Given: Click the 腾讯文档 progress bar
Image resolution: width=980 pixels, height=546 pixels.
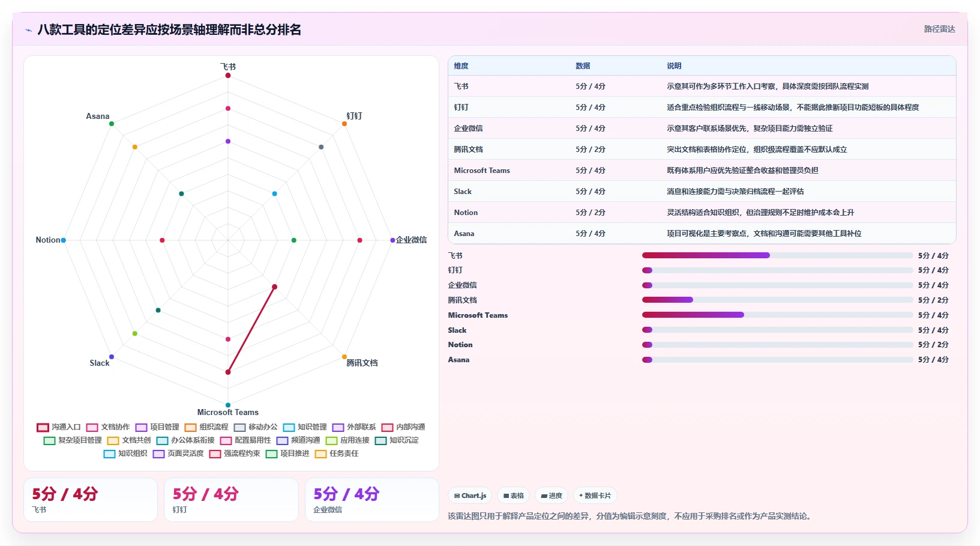Looking at the screenshot, I should click(777, 300).
